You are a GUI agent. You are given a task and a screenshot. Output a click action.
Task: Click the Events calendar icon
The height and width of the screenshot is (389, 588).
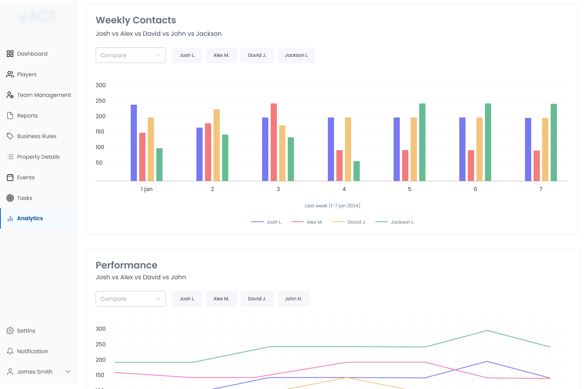(x=10, y=177)
